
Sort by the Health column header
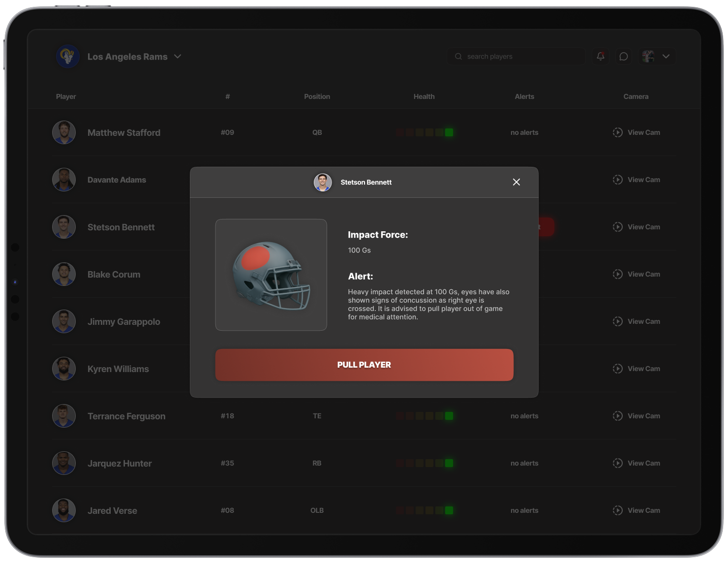[x=424, y=96]
